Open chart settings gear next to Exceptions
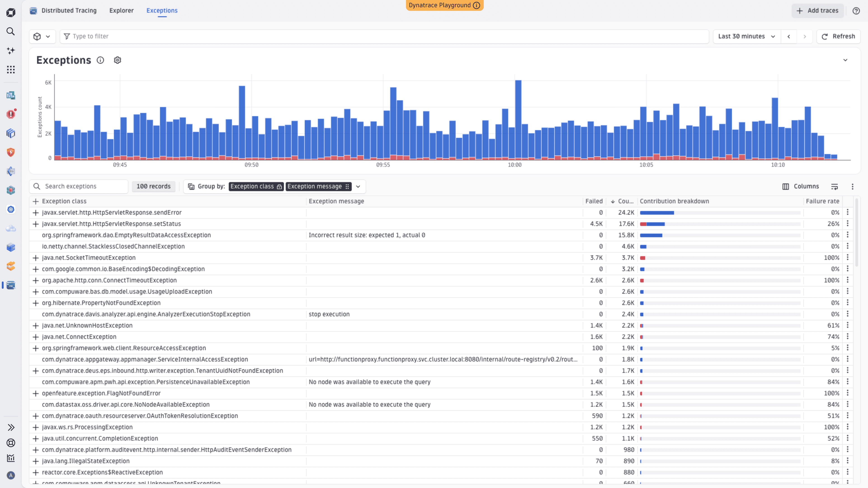868x488 pixels. pos(117,60)
